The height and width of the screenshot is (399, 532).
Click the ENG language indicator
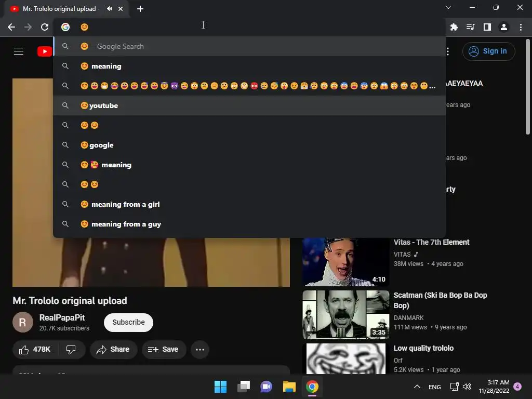click(x=435, y=387)
